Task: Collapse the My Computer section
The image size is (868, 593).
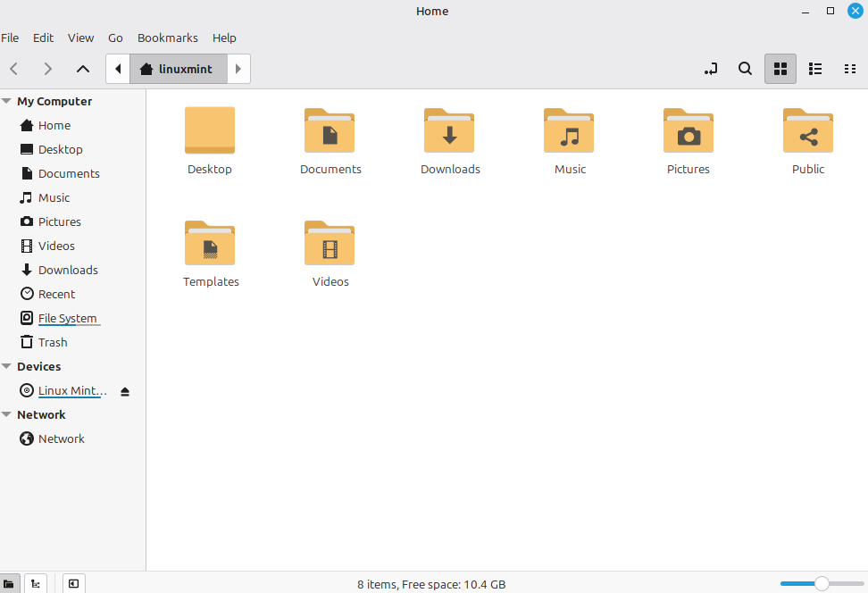Action: (x=7, y=101)
